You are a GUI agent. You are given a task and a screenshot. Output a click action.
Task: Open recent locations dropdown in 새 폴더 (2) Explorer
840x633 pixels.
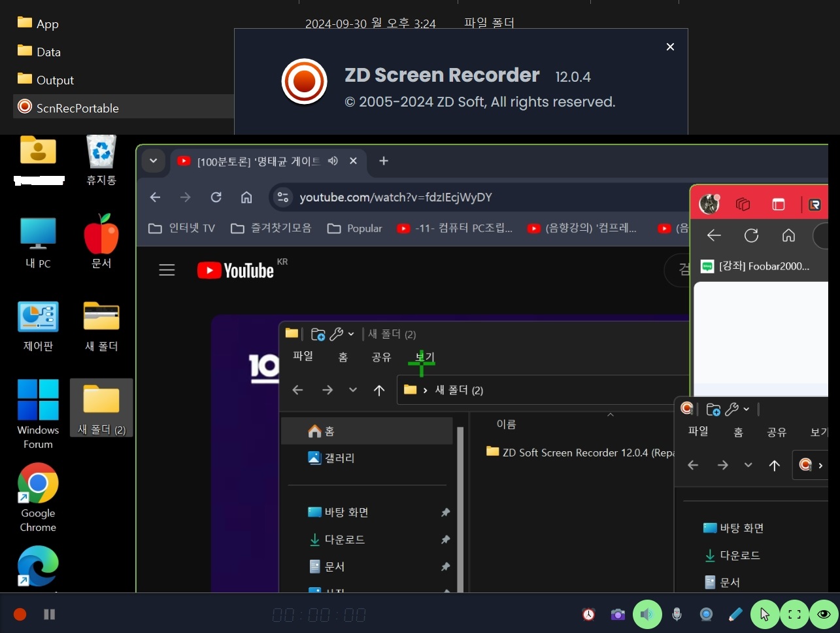(x=353, y=390)
